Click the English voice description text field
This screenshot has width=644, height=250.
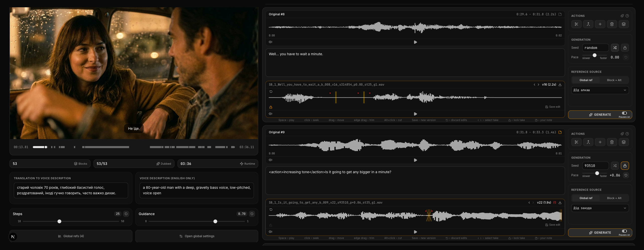197,190
